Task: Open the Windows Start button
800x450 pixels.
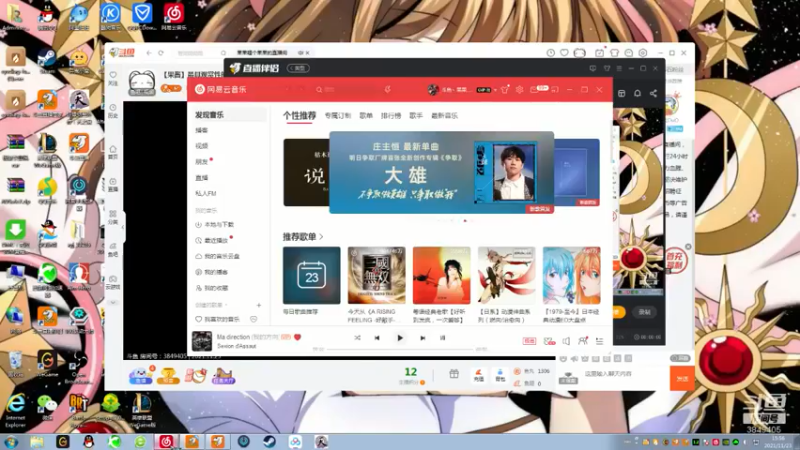Action: pyautogui.click(x=11, y=441)
